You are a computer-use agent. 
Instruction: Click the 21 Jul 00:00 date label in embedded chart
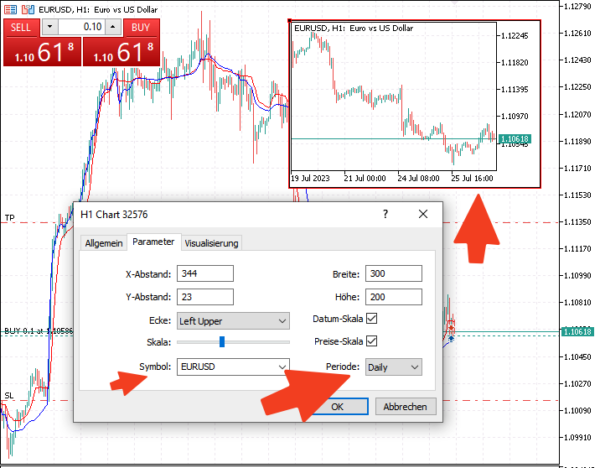(x=365, y=178)
